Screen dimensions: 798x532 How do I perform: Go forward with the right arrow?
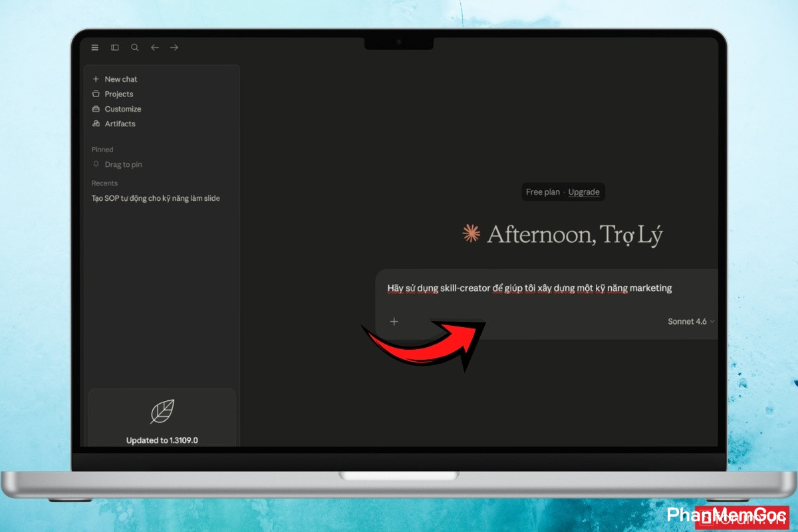point(174,47)
